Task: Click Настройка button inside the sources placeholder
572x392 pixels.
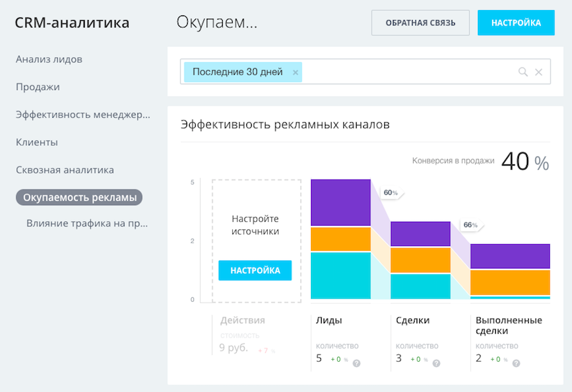Action: (x=255, y=270)
